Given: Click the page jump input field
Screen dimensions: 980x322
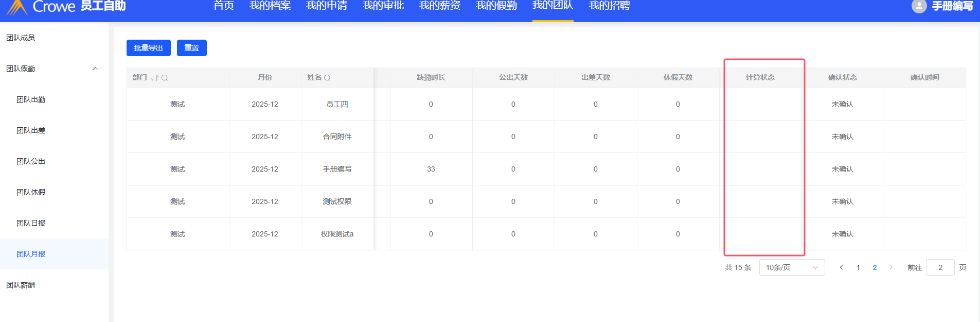Looking at the screenshot, I should [x=940, y=267].
